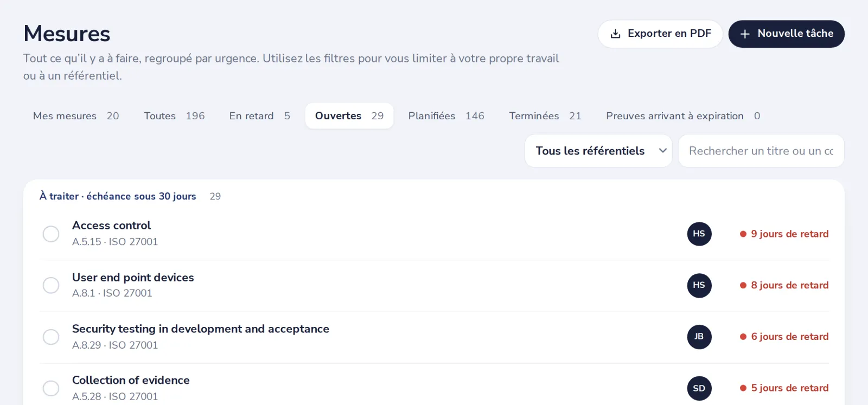Go to the Terminées tab

tap(545, 116)
